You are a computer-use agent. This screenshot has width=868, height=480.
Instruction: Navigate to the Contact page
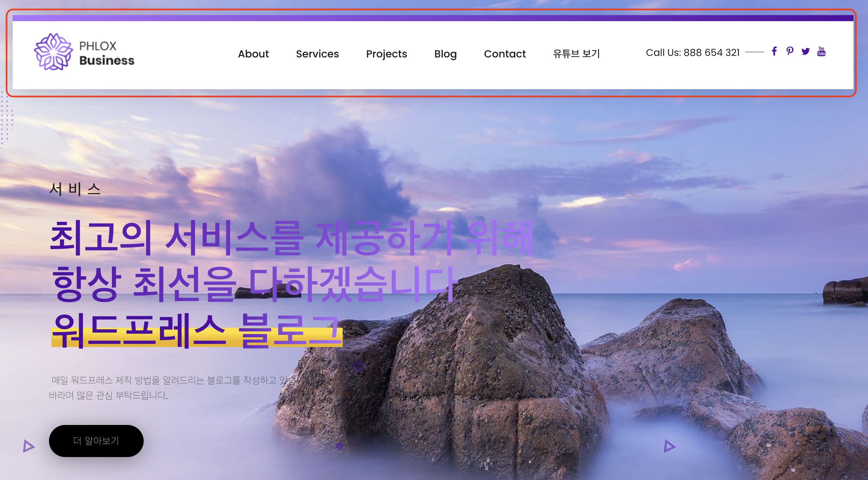pos(504,54)
